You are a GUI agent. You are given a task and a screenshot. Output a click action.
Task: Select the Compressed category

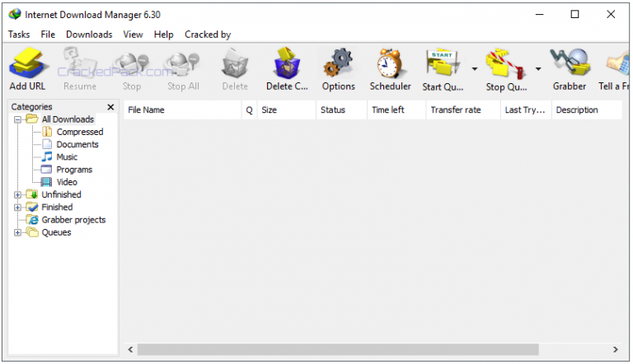pyautogui.click(x=79, y=132)
